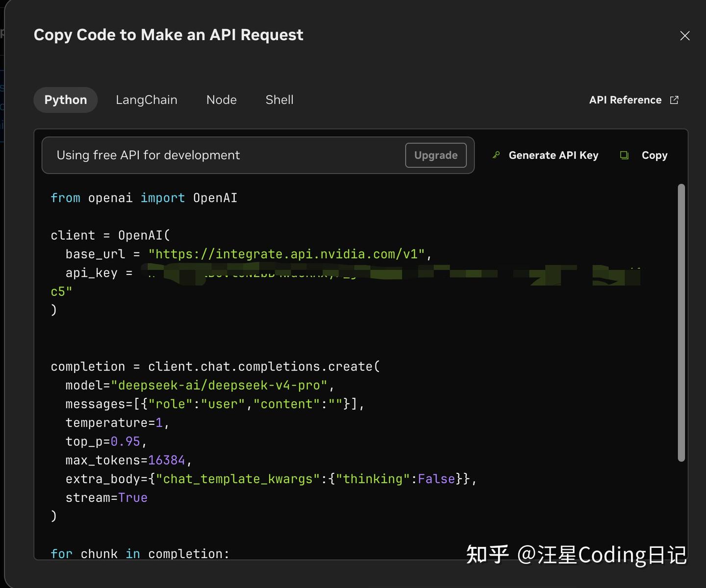This screenshot has width=706, height=588.
Task: Click the copy icon next to Copy
Action: [x=624, y=155]
